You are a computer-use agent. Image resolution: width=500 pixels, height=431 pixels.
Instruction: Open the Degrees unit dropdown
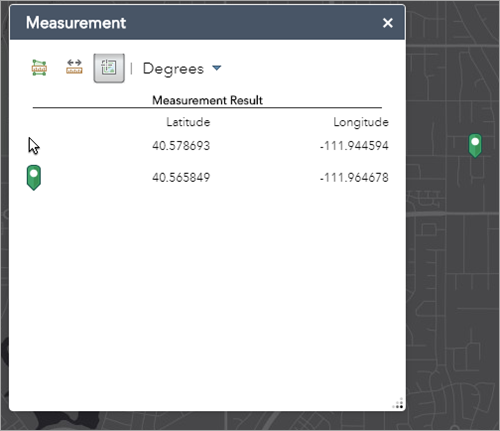point(182,69)
